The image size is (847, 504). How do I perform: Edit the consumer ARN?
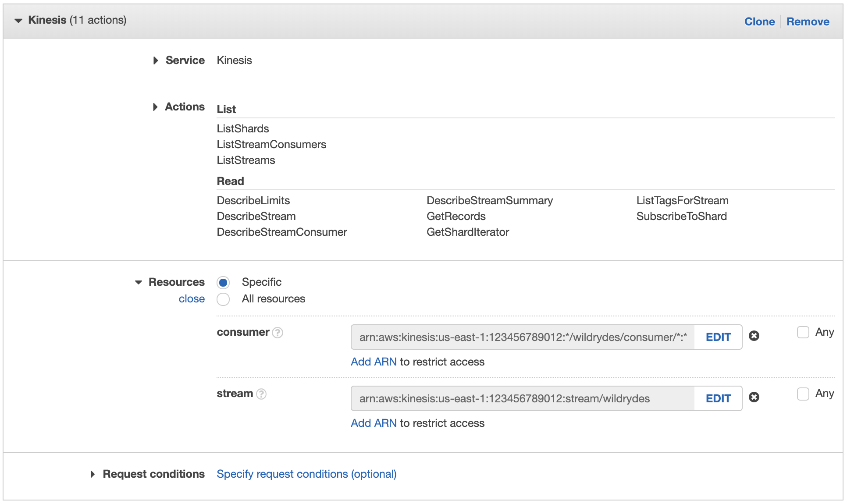(x=718, y=337)
